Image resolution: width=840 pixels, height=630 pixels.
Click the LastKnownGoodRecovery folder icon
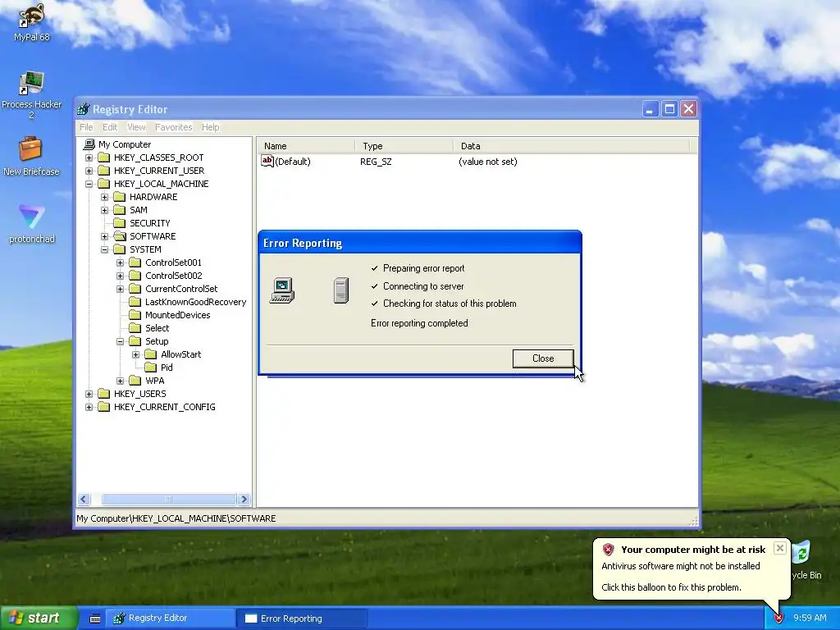click(135, 302)
